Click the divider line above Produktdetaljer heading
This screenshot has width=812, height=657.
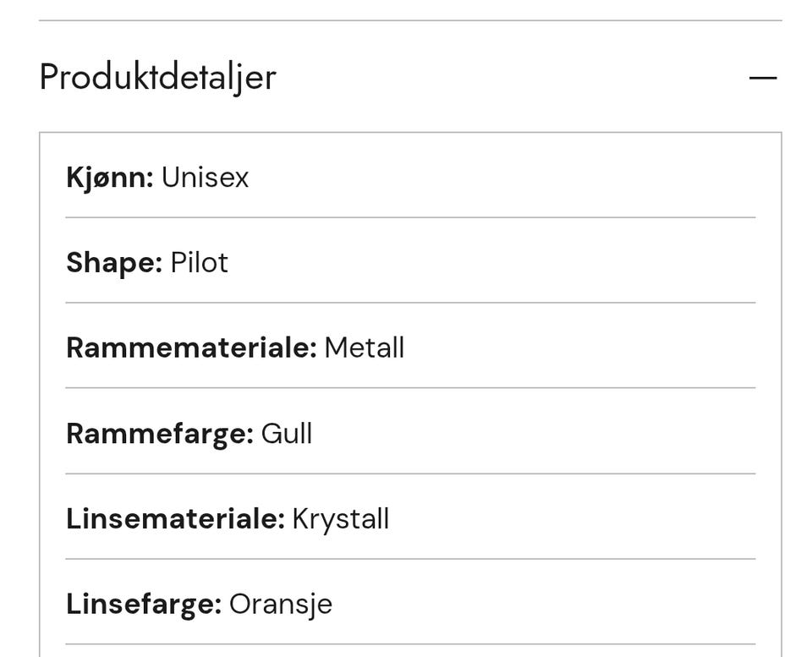tap(410, 20)
